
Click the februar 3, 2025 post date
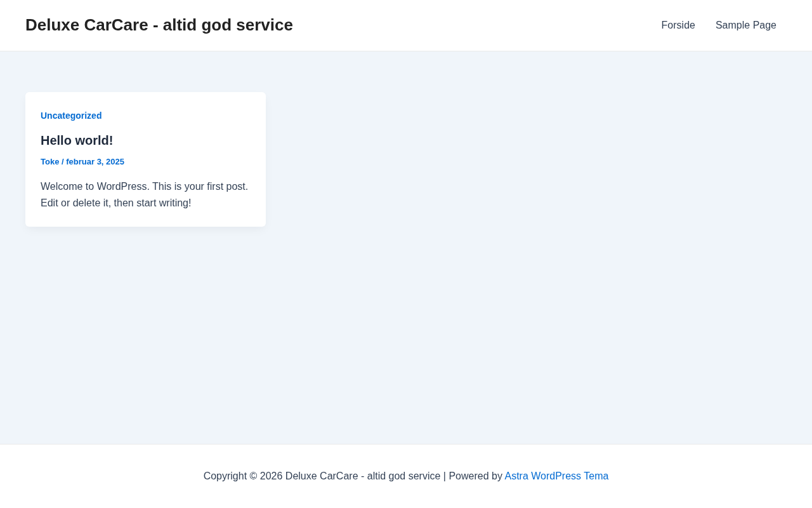point(95,162)
